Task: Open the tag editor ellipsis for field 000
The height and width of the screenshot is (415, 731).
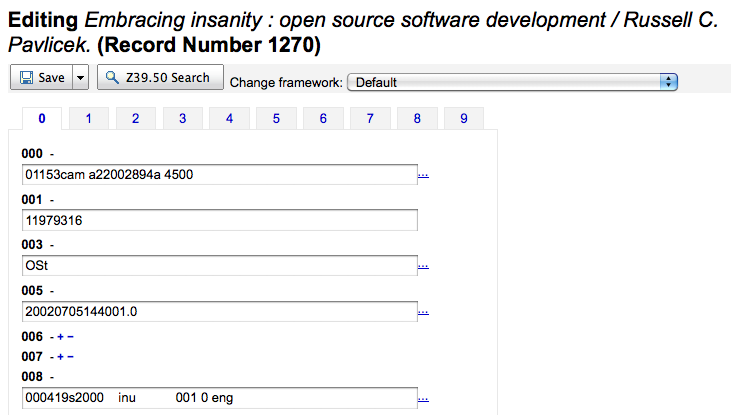Action: click(x=423, y=175)
